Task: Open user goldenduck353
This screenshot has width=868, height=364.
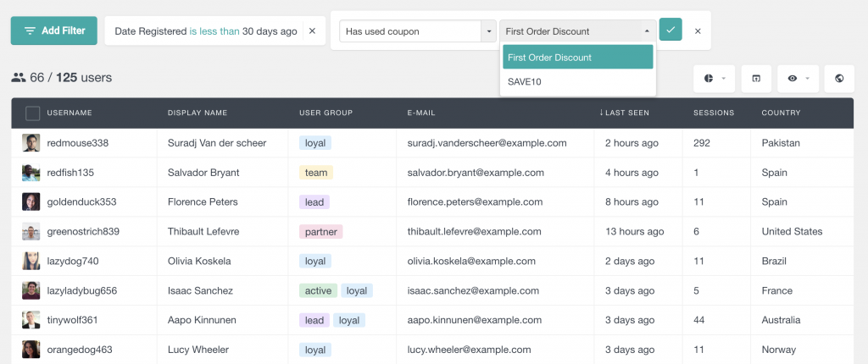Action: 81,202
